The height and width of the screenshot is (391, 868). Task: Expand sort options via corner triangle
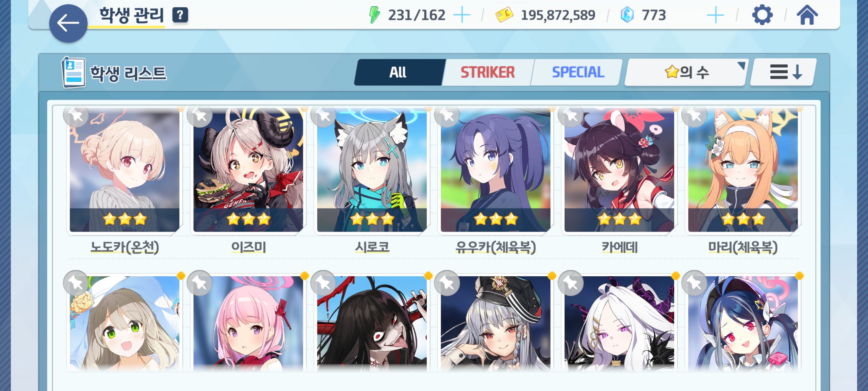(741, 65)
